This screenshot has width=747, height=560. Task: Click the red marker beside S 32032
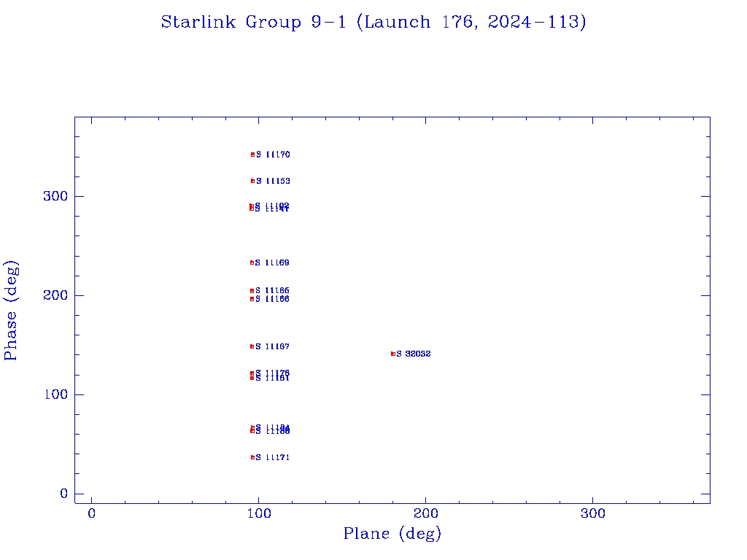coord(393,354)
